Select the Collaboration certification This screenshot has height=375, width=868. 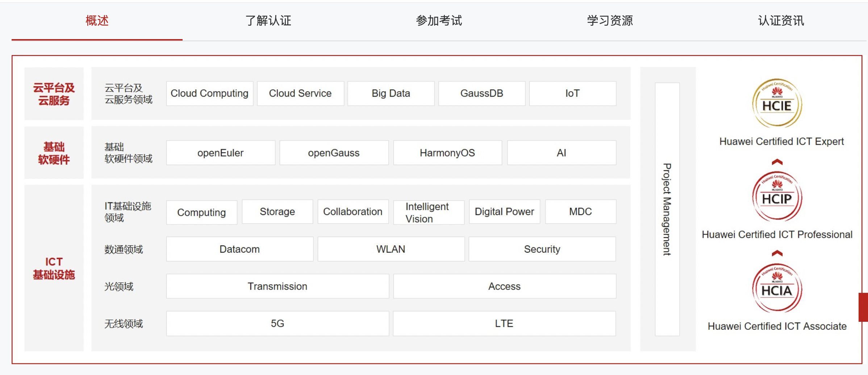point(353,212)
